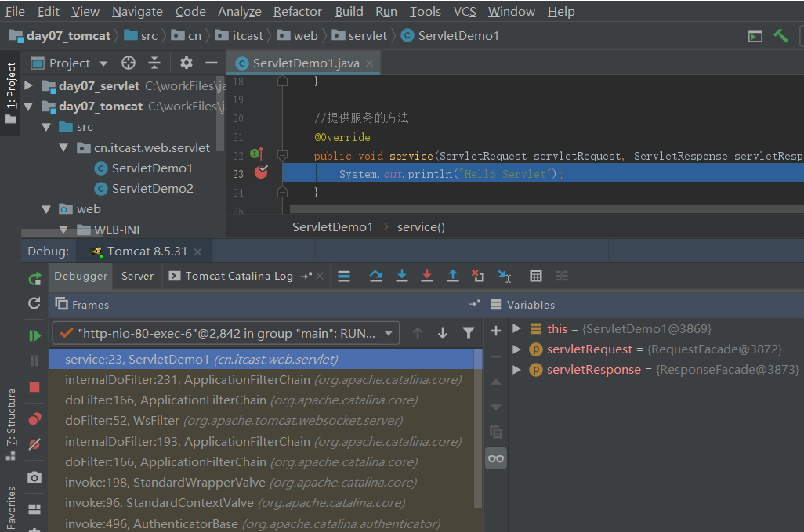Click the Force Step Into red arrow icon
Viewport: 804px width, 532px height.
point(426,276)
